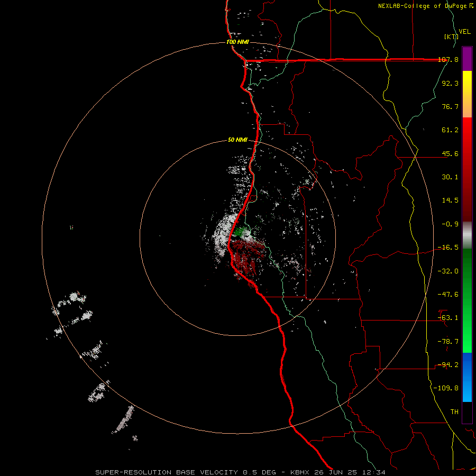Click the 30.1 velocity scale value
Screen dimensions: 476x476
click(450, 177)
